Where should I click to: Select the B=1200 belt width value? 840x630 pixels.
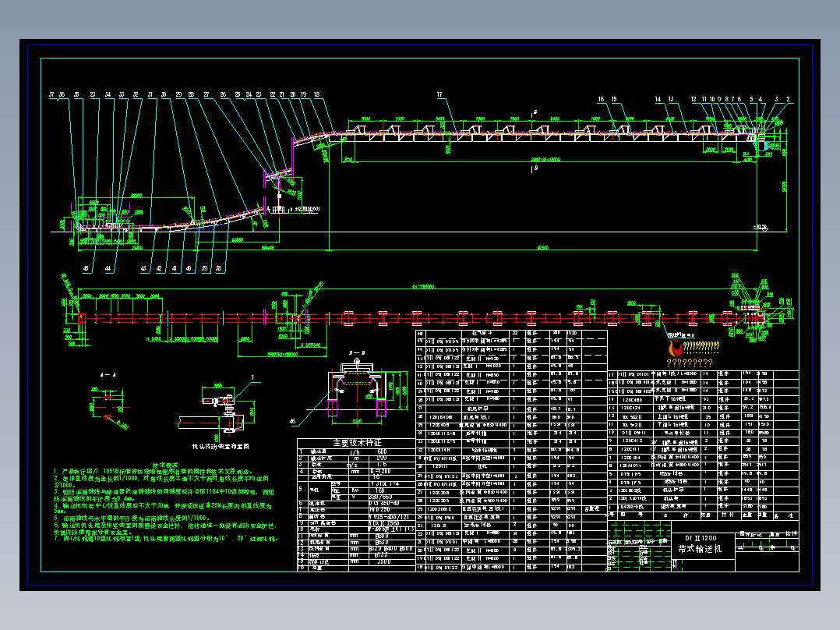pyautogui.click(x=380, y=471)
